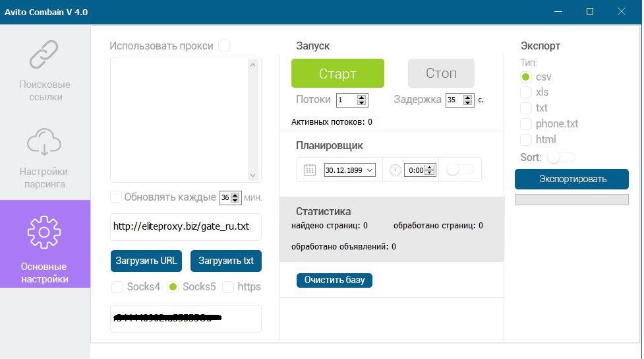644x359 pixels.
Task: Increase the Задержка delay value
Action: pos(468,98)
